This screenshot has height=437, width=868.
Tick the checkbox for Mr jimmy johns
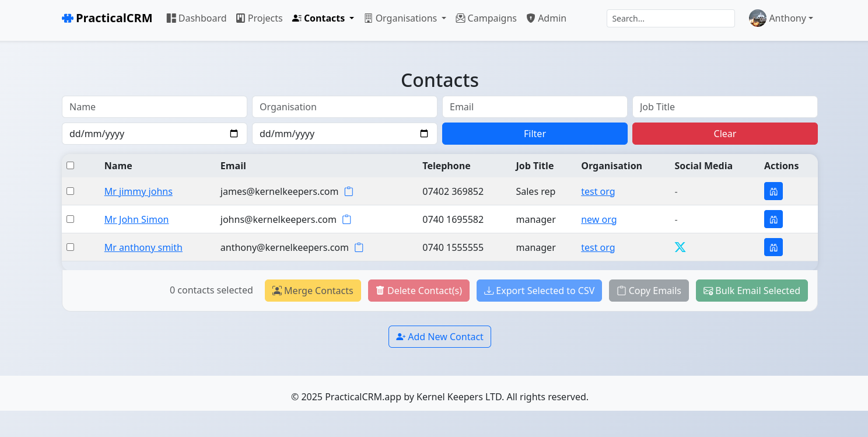[71, 191]
